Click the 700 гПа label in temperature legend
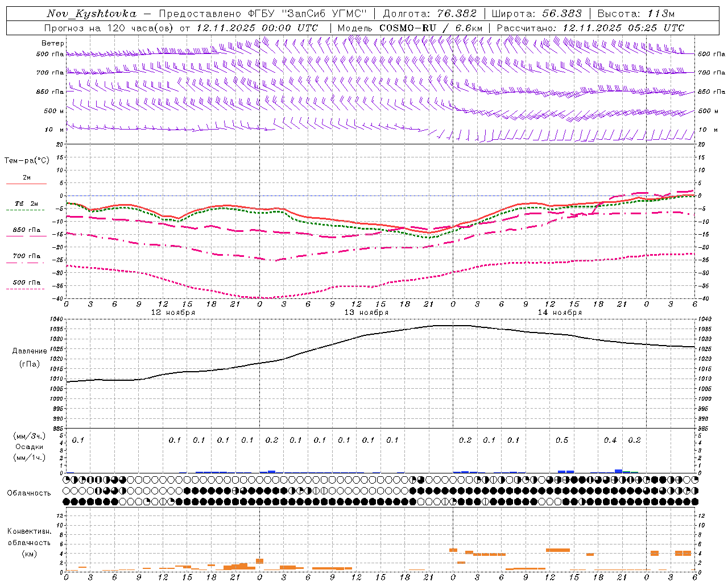This screenshot has height=582, width=728. (x=27, y=256)
